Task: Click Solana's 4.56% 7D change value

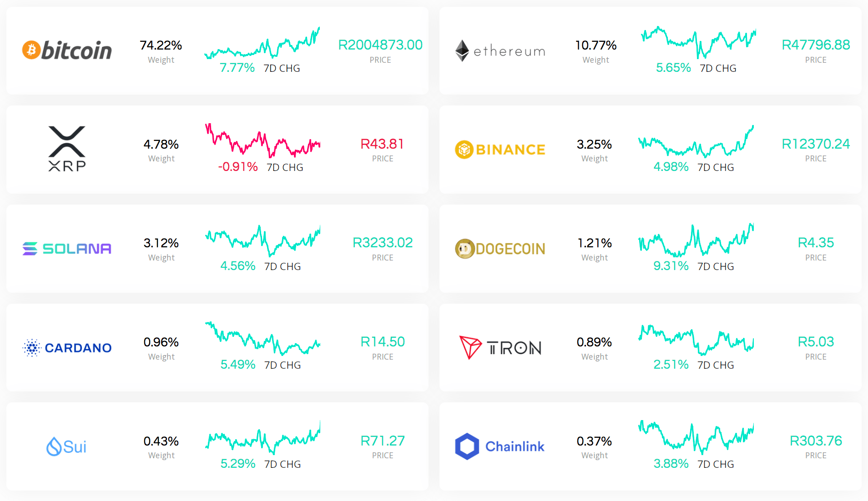Action: [237, 266]
